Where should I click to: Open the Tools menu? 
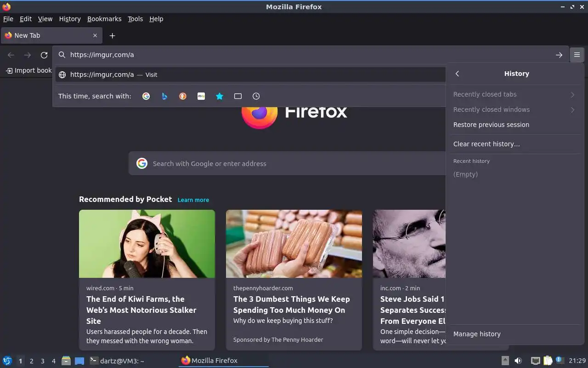[136, 19]
